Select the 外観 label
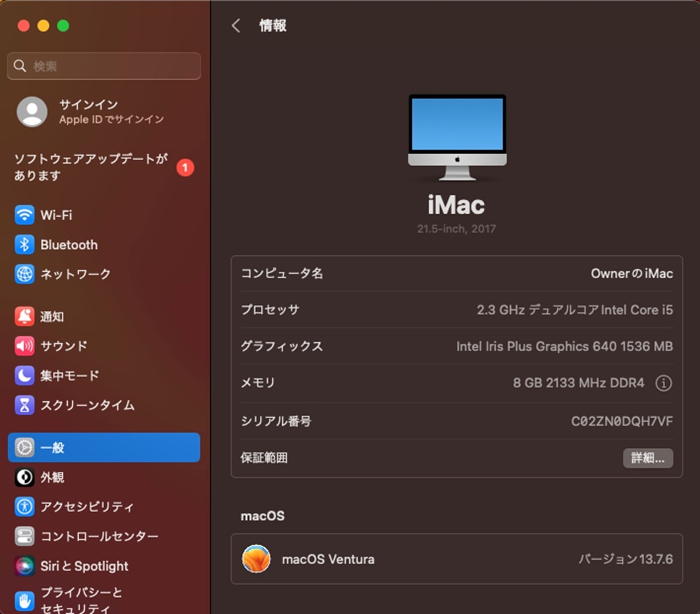This screenshot has height=614, width=700. [x=52, y=477]
